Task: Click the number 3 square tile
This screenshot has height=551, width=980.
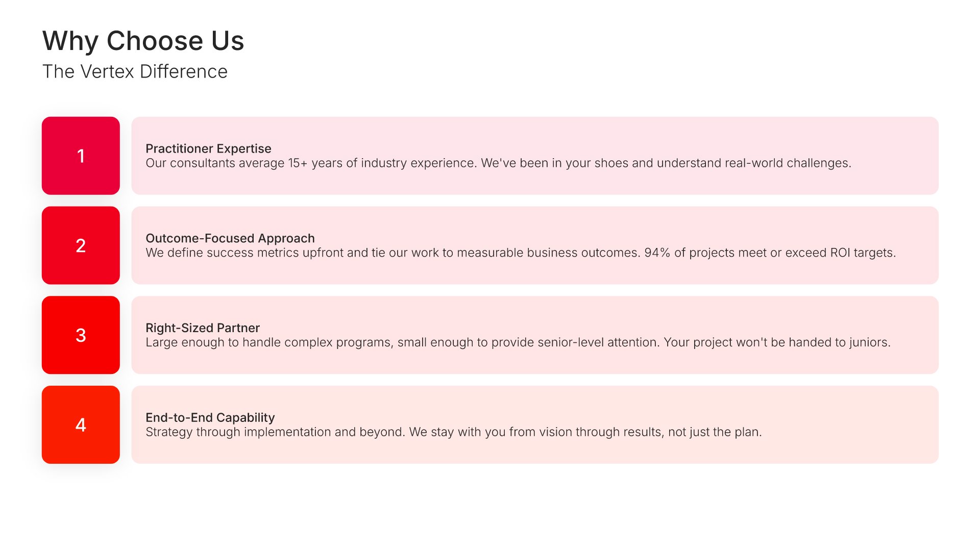Action: point(81,335)
